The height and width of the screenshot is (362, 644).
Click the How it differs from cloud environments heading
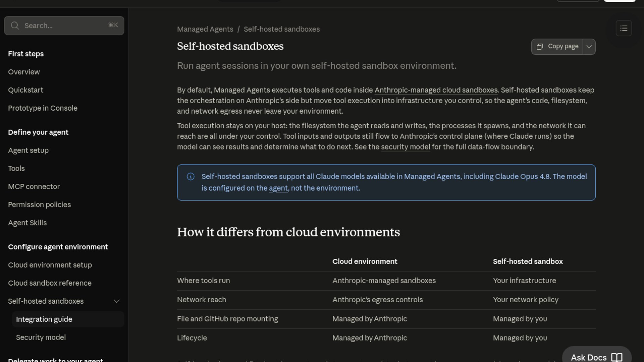click(288, 232)
